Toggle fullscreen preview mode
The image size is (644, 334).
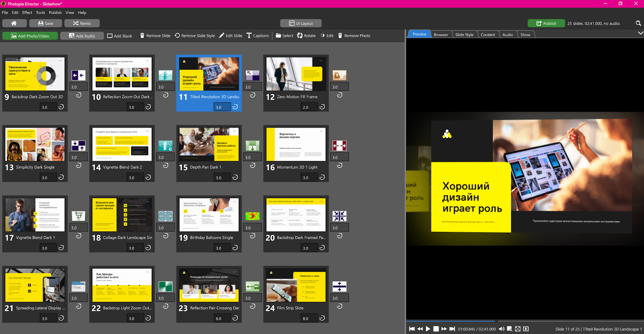pyautogui.click(x=518, y=329)
